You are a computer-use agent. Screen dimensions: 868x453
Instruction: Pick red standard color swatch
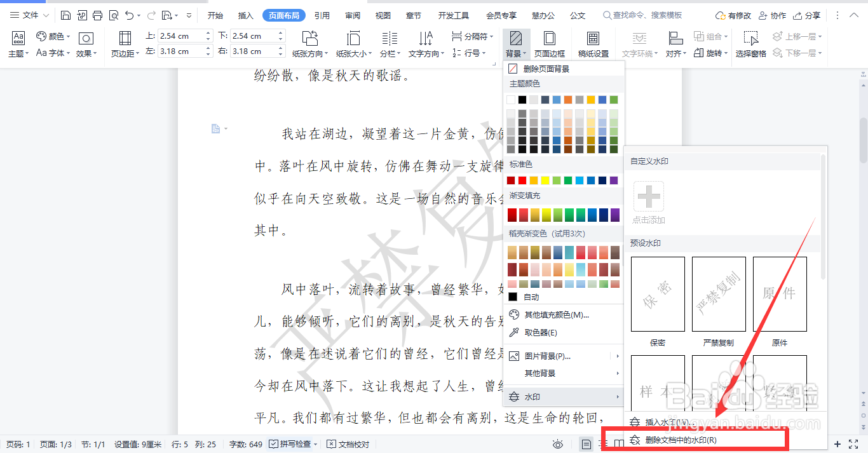click(x=522, y=180)
